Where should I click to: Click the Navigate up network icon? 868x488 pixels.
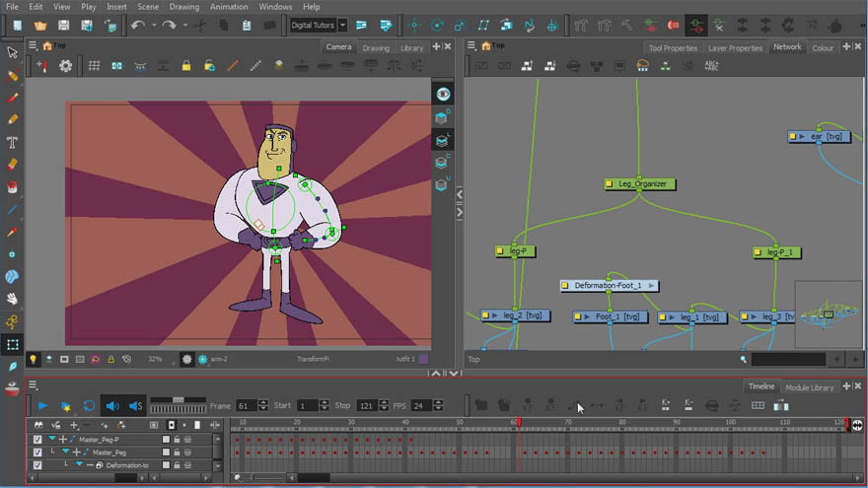(x=527, y=66)
